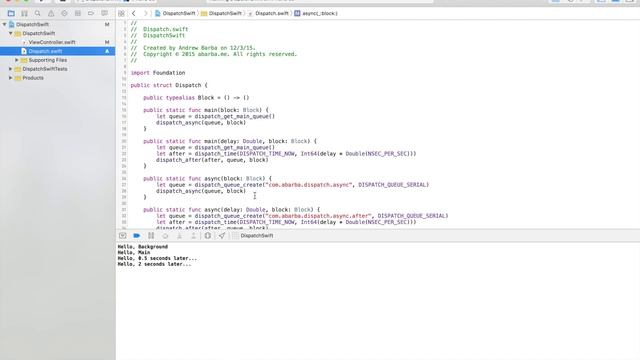Expand the DispatchSwiftTests group
Screen dimensions: 640x360
click(x=11, y=69)
